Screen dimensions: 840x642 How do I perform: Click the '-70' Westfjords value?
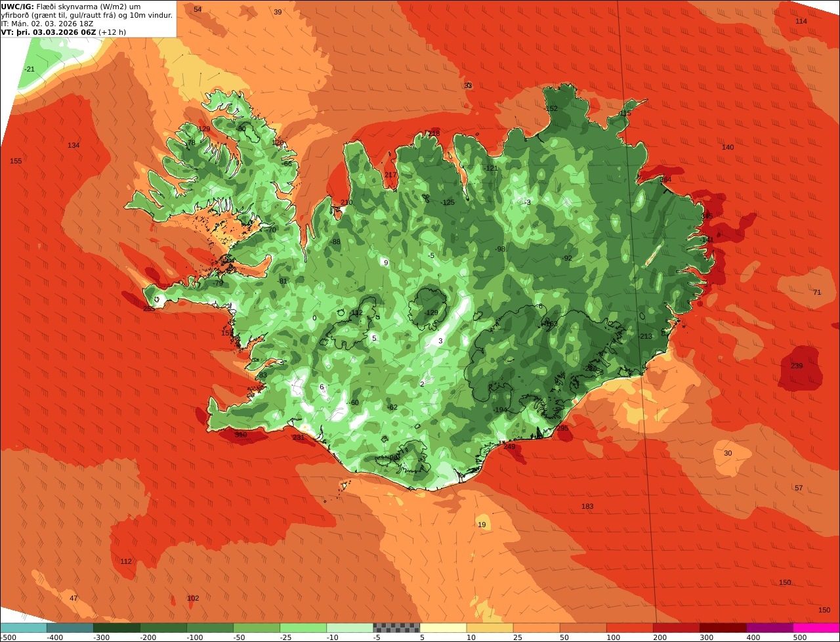pos(271,230)
